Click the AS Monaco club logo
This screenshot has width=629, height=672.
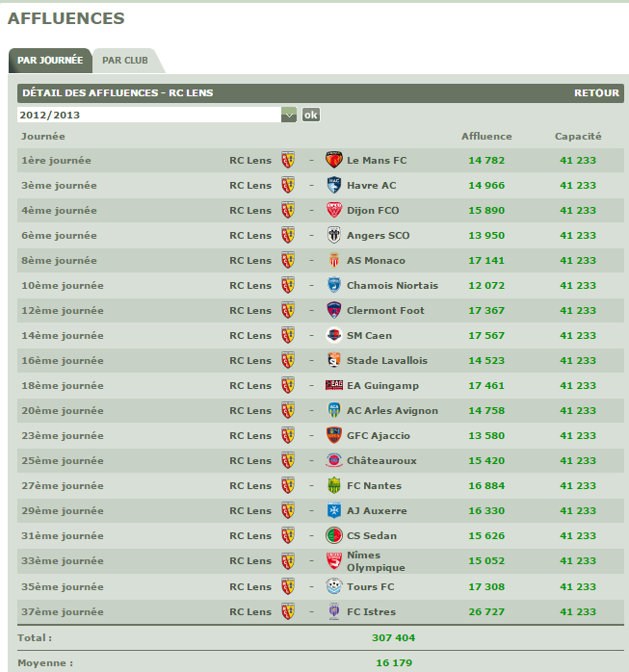click(334, 260)
